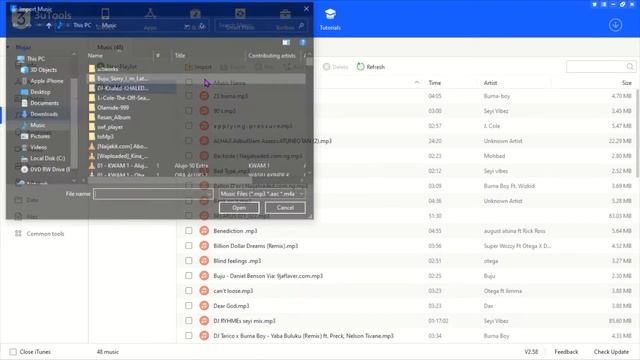The image size is (640, 360).
Task: Select Apple iPhone in the navigation tree
Action: click(47, 81)
